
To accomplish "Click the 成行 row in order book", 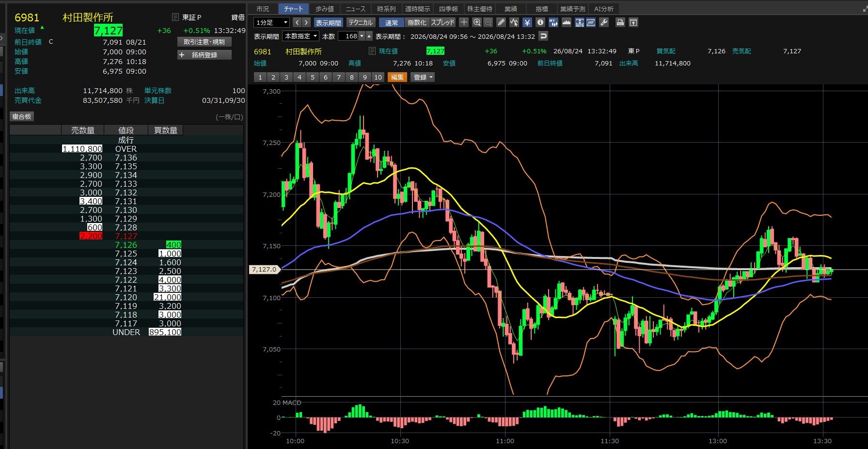I will [126, 140].
